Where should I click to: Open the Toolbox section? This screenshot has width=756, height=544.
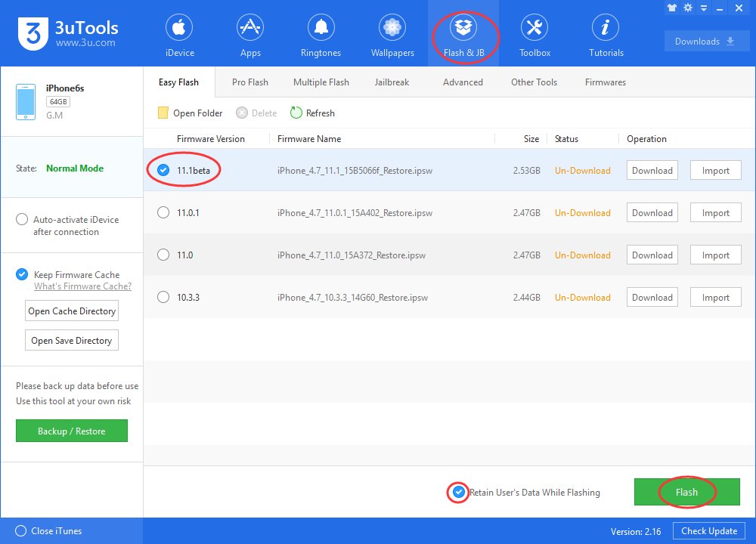click(x=534, y=35)
